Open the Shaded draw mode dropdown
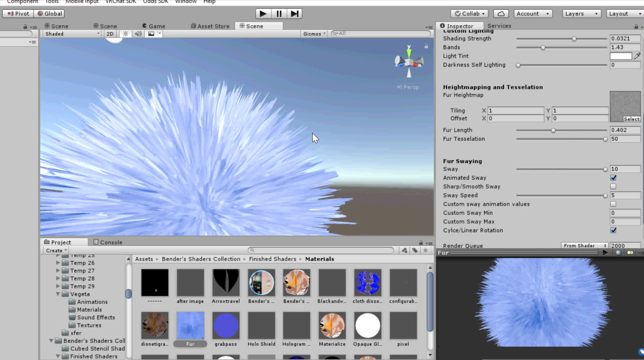Screen dimensions: 644x360 [71, 34]
